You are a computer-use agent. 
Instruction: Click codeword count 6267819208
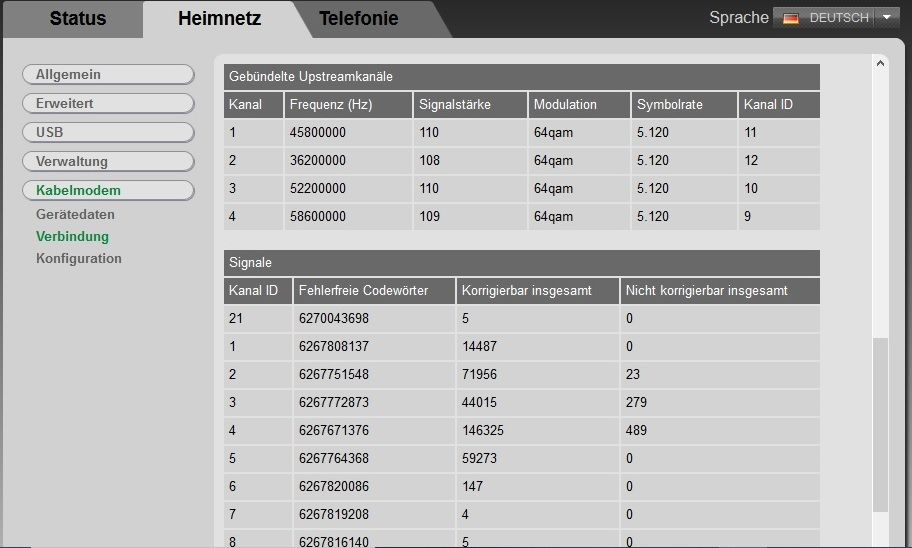[x=334, y=514]
